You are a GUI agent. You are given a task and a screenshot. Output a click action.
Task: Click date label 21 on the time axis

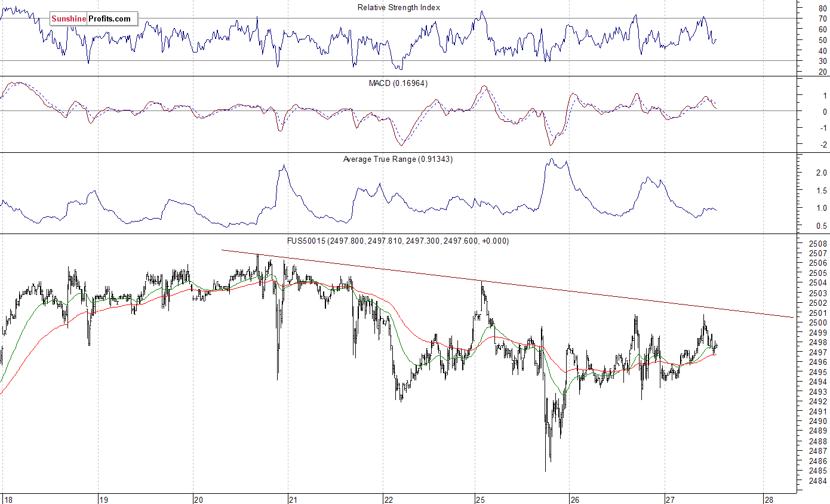tap(293, 499)
